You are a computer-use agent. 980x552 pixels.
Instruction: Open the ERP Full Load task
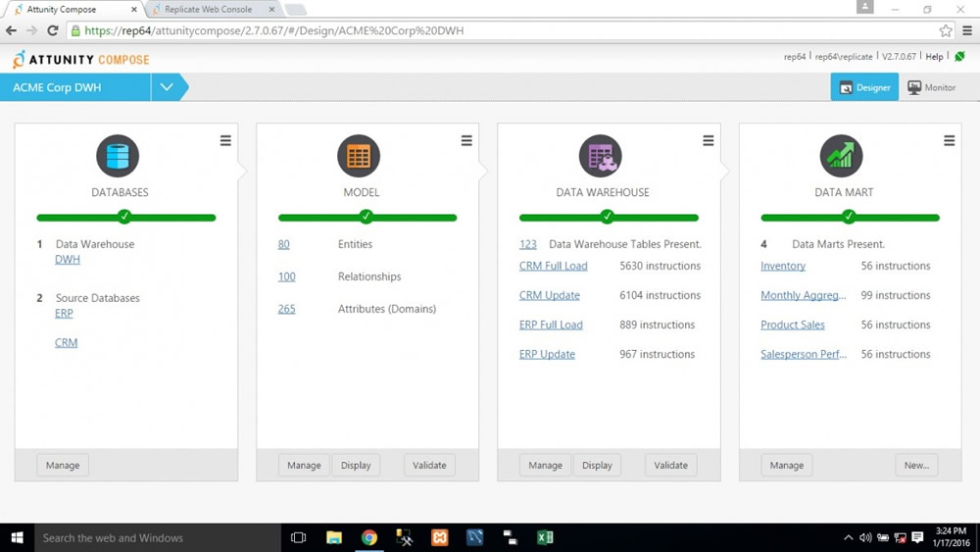tap(551, 326)
